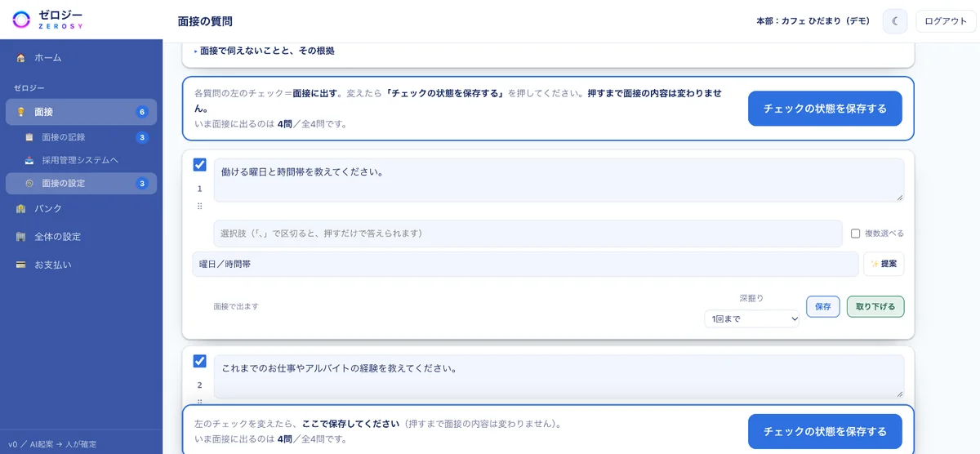Click the ✨提案 button
Screen dimensions: 980x454
884,264
